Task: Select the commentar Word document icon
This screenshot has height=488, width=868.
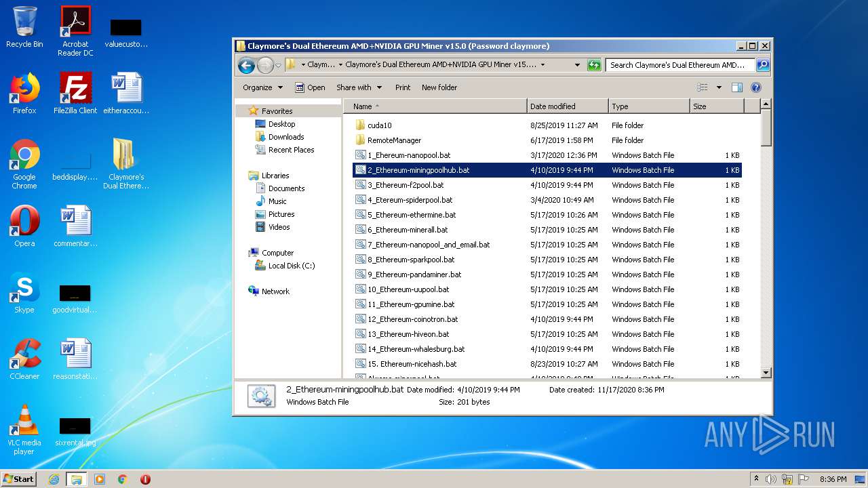Action: [75, 226]
